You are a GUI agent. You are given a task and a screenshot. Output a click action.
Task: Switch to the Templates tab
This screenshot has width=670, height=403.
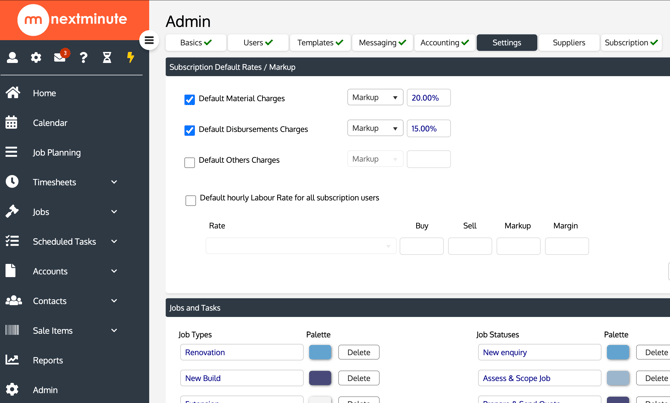click(x=320, y=43)
